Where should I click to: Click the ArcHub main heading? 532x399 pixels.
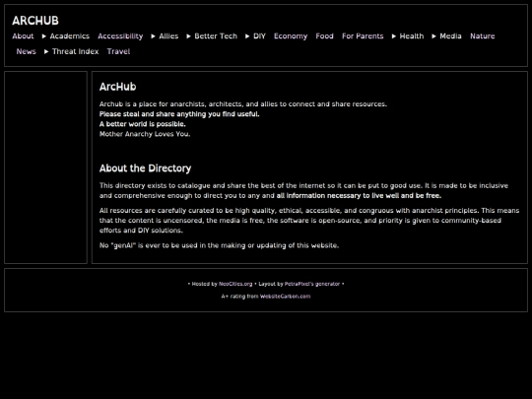coord(118,87)
